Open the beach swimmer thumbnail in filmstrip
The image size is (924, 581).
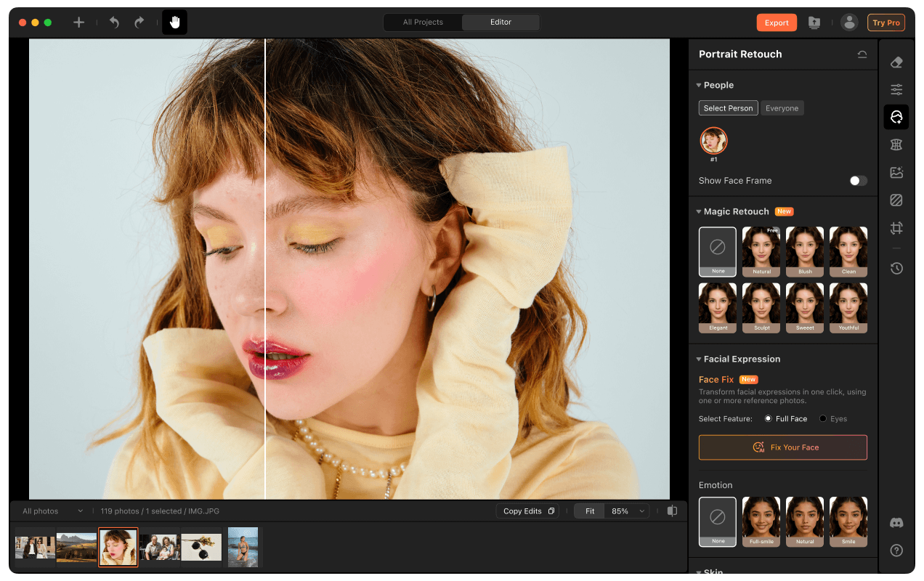tap(243, 548)
